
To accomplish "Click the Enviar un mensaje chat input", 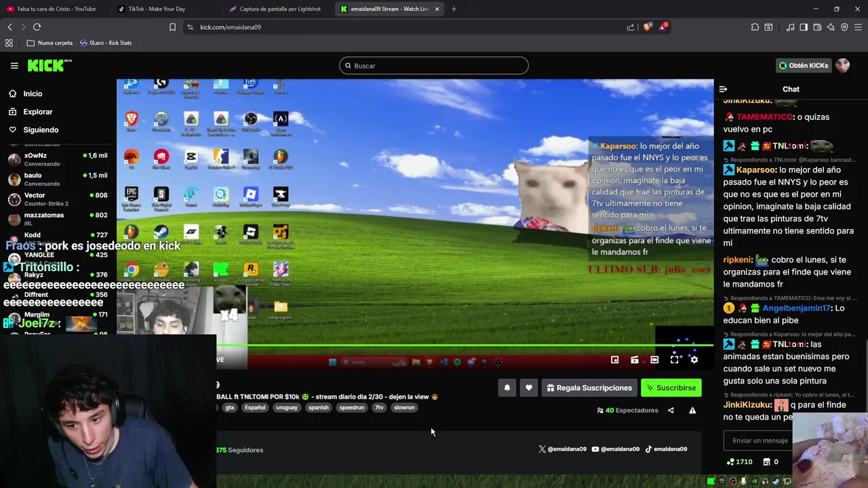I will tap(759, 441).
